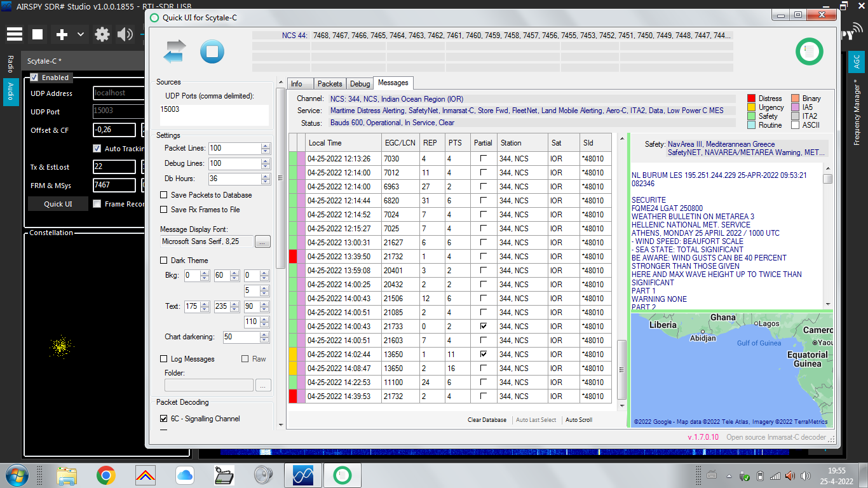Select message row 04-25-2022 14:39:53
Screen dimensions: 868x488
(x=451, y=396)
